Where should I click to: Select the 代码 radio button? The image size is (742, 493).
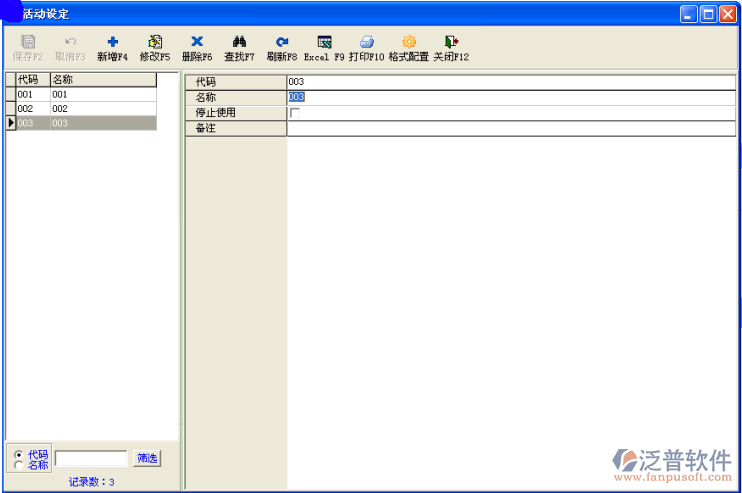pyautogui.click(x=19, y=454)
